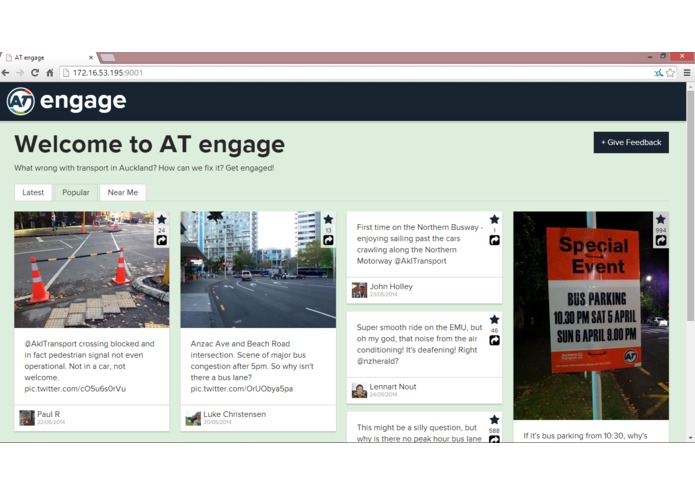Screen dimensions: 695x494
Task: Share John Holley's Northern Busway post
Action: pyautogui.click(x=495, y=241)
